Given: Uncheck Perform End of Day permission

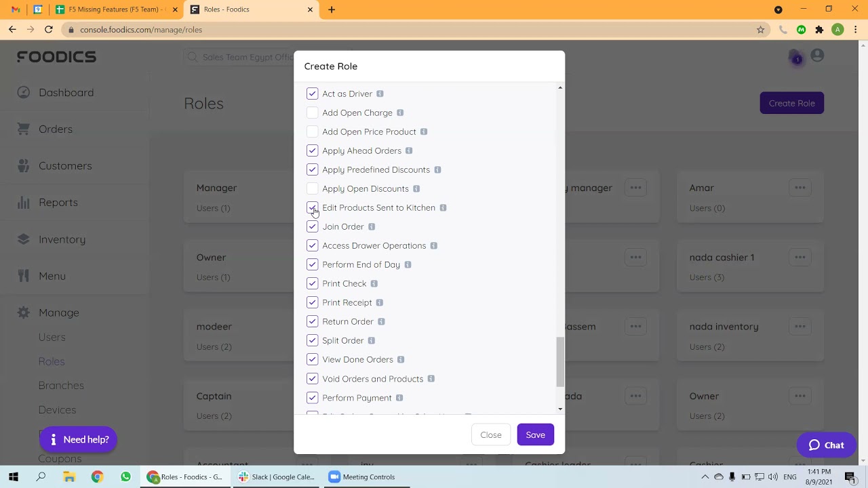Looking at the screenshot, I should click(x=312, y=264).
